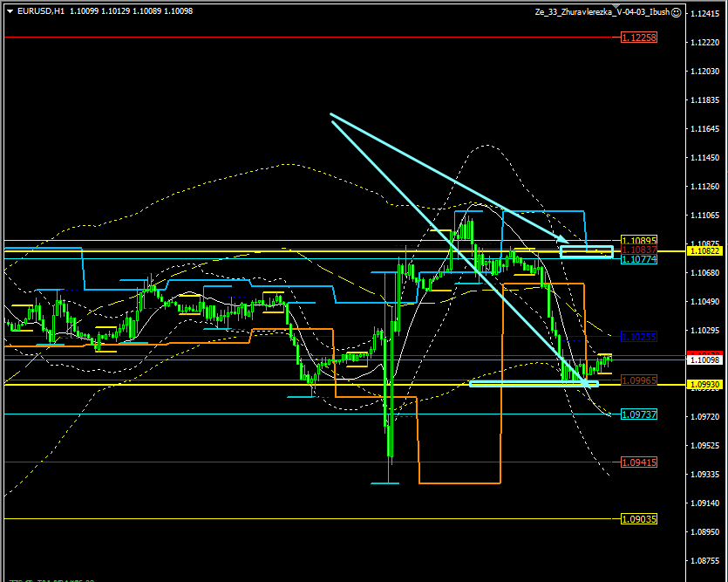This screenshot has width=728, height=582.
Task: Click 1.11260 on the price scale
Action: (x=705, y=186)
